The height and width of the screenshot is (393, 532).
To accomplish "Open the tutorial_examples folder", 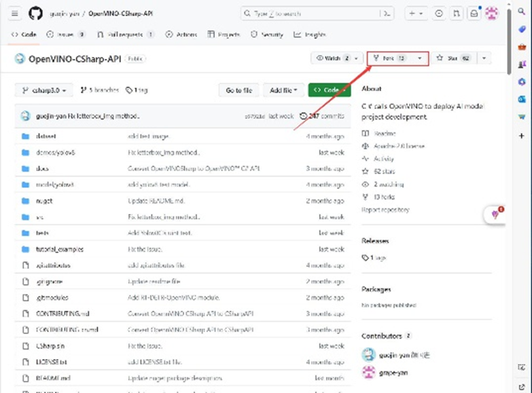I will pyautogui.click(x=59, y=249).
